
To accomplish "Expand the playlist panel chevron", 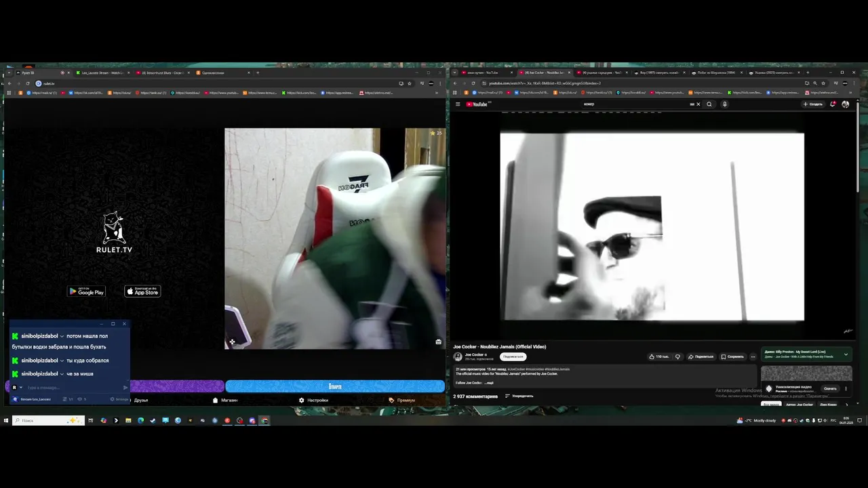I will pyautogui.click(x=846, y=354).
